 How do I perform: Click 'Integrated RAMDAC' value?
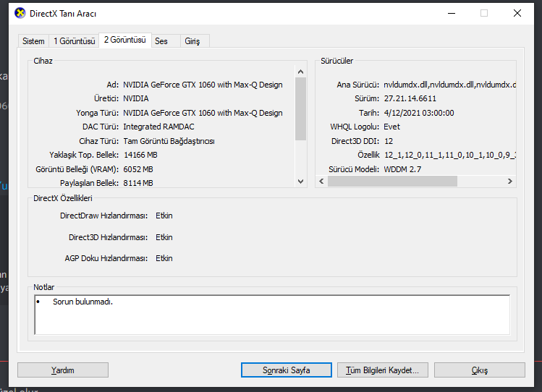(x=158, y=127)
